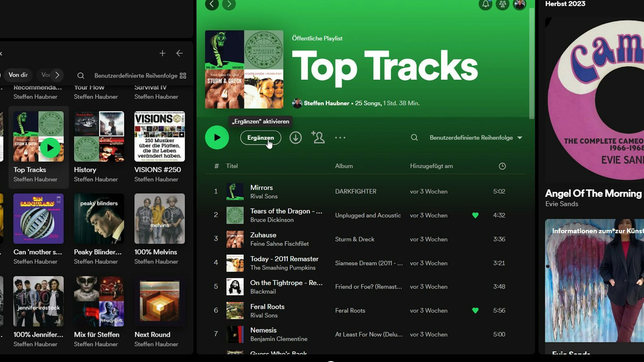The image size is (644, 362).
Task: Enable the Ergänzen feature
Action: tap(260, 138)
